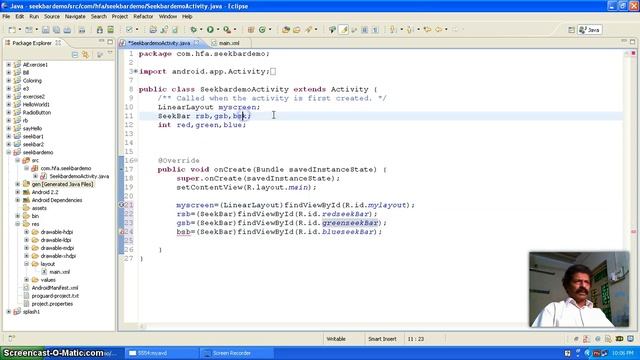This screenshot has height=360, width=640.
Task: Expand the folded import section on line 3
Action: pyautogui.click(x=136, y=71)
